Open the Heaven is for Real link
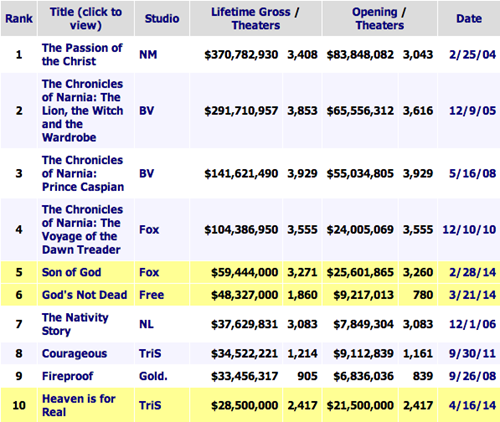Screen dimensions: 500x422 (x=79, y=405)
